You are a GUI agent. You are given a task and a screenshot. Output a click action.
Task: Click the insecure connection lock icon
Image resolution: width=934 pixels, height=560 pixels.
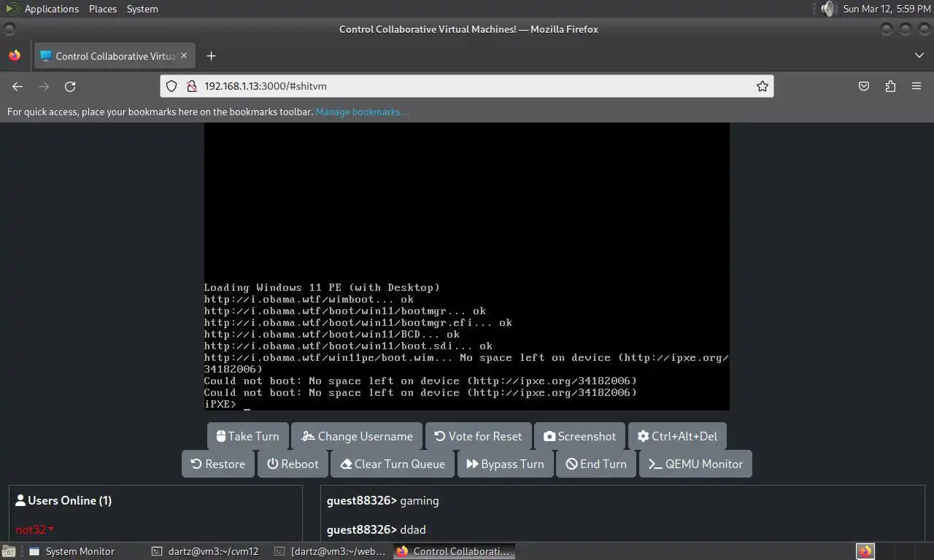click(x=192, y=86)
